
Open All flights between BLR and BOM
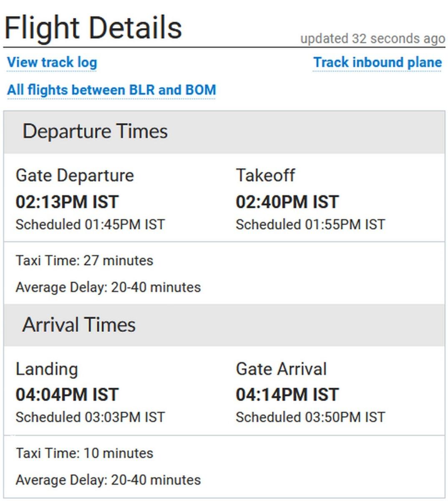(111, 90)
